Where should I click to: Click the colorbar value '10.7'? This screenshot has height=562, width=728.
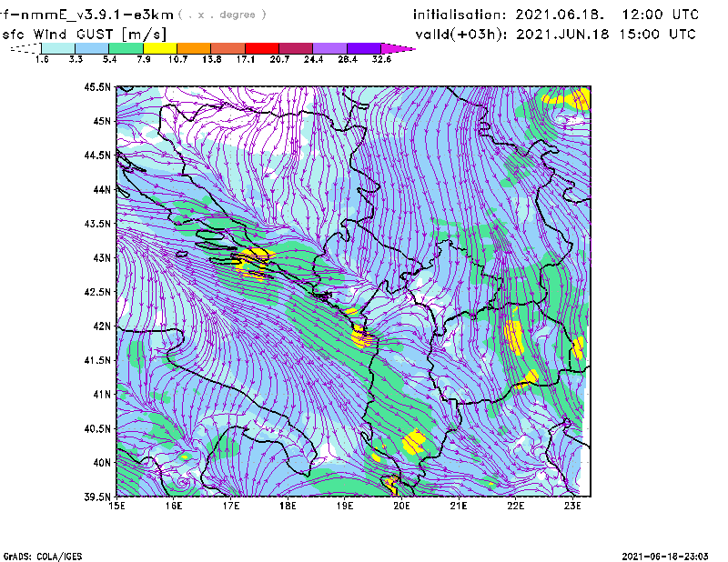177,59
